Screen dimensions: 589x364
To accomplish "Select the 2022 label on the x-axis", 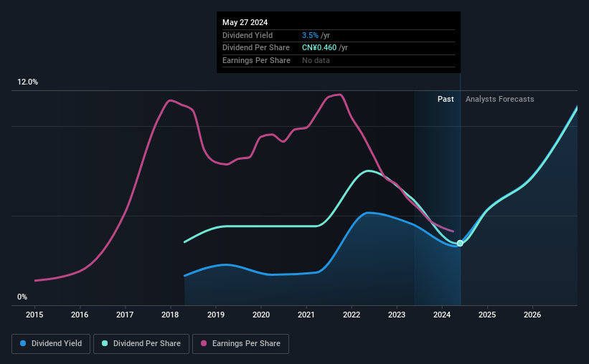I will pos(352,315).
